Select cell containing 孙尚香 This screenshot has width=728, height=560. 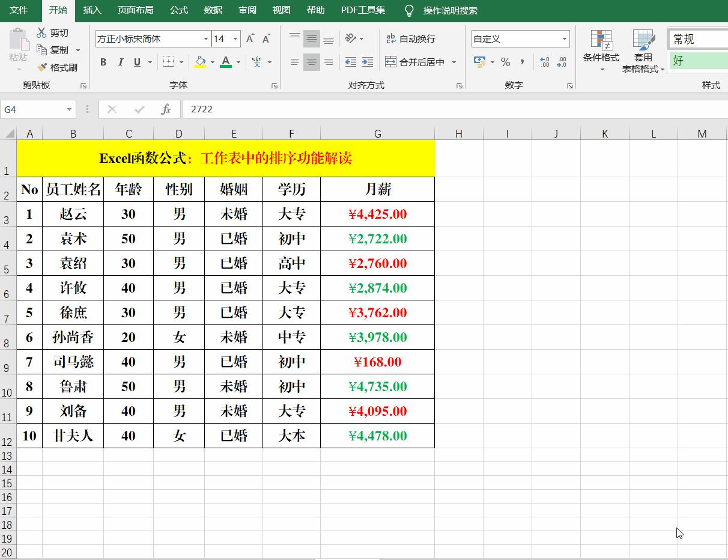click(x=73, y=337)
